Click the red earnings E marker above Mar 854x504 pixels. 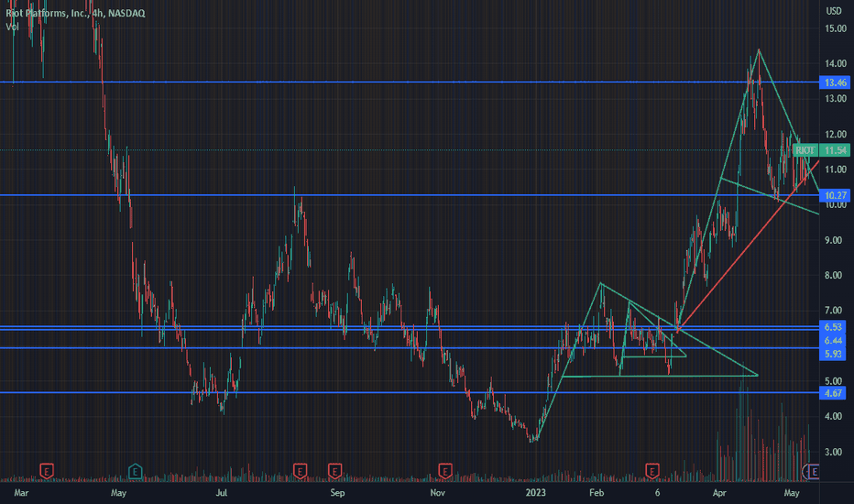(47, 470)
